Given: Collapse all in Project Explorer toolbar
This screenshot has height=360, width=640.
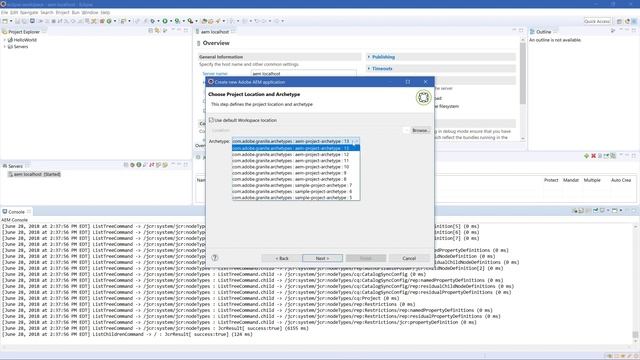Looking at the screenshot, I should point(150,31).
